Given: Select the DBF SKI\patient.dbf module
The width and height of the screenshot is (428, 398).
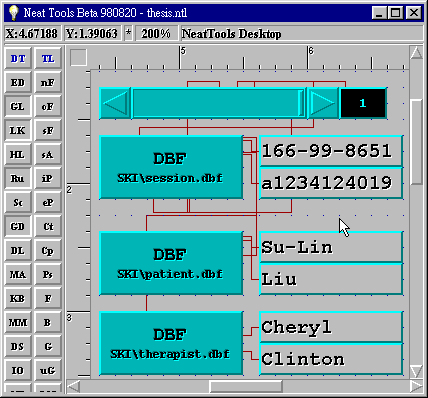Looking at the screenshot, I should (x=171, y=263).
